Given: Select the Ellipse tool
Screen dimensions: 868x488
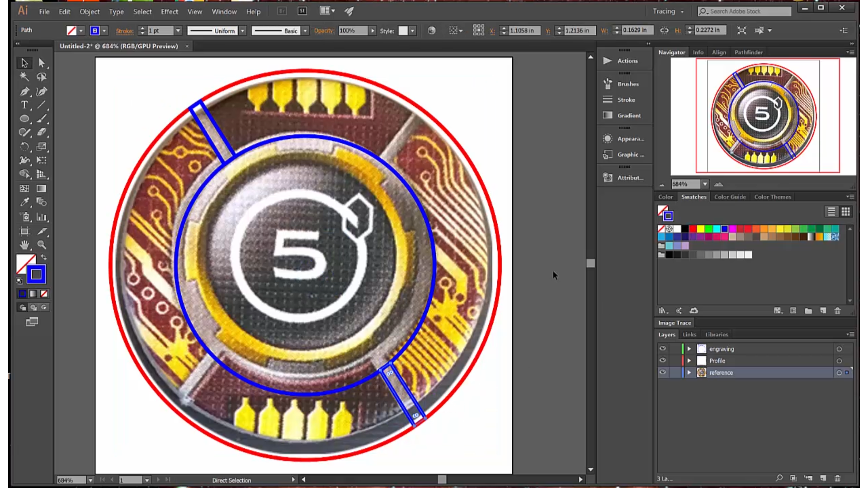Looking at the screenshot, I should click(x=24, y=118).
